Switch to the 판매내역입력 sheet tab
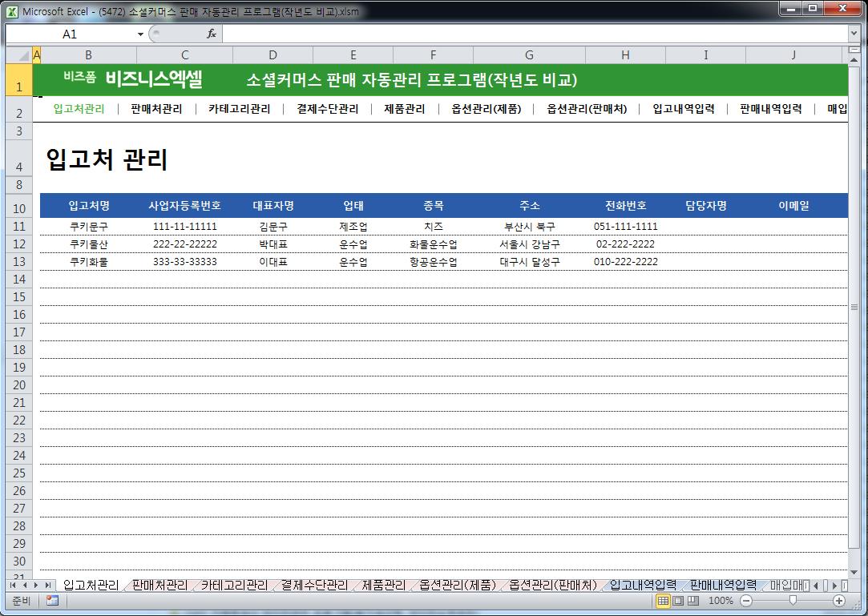 [x=723, y=585]
